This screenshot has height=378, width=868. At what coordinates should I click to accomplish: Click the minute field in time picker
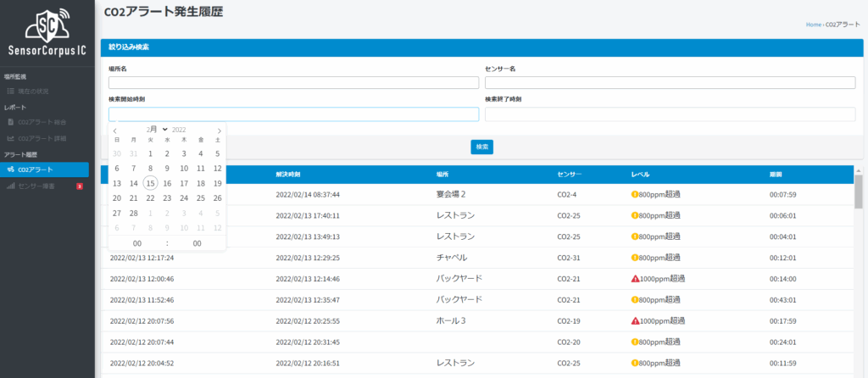(x=197, y=243)
